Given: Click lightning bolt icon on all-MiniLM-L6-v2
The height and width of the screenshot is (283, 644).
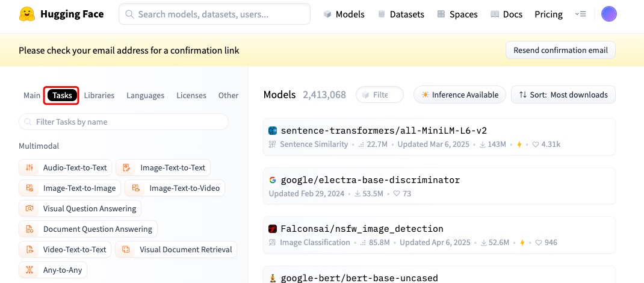Looking at the screenshot, I should coord(519,144).
